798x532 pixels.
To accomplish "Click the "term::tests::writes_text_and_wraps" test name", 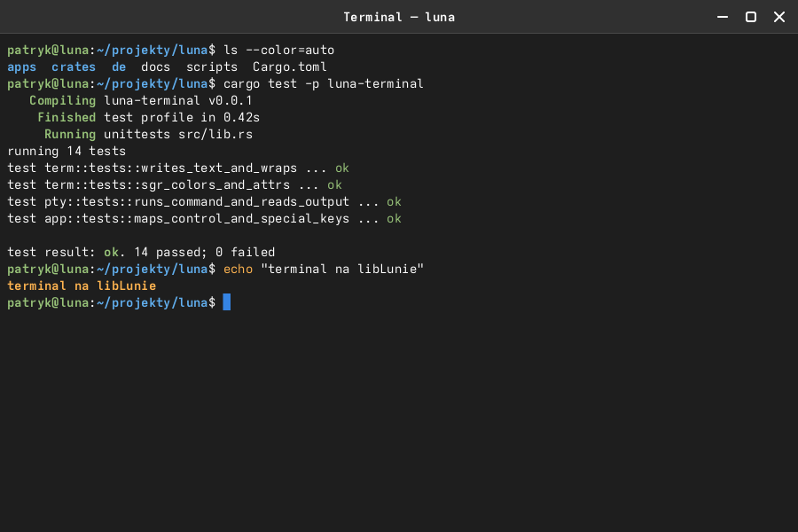I will coord(170,168).
